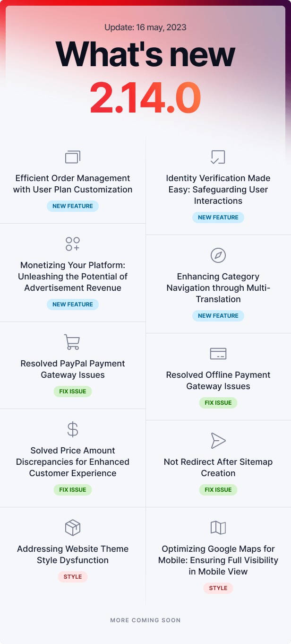
Task: Open Efficient Order Management with User Plan Customization
Action: click(73, 184)
